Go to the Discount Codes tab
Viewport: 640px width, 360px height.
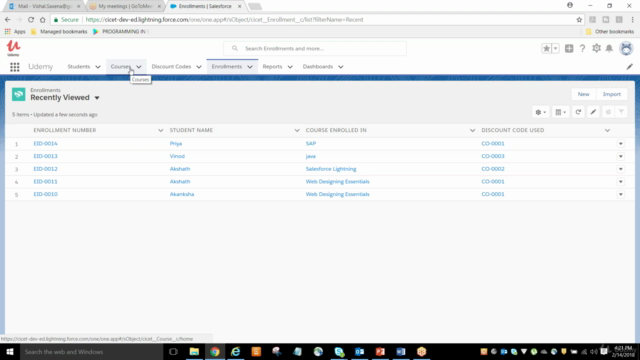click(x=171, y=67)
